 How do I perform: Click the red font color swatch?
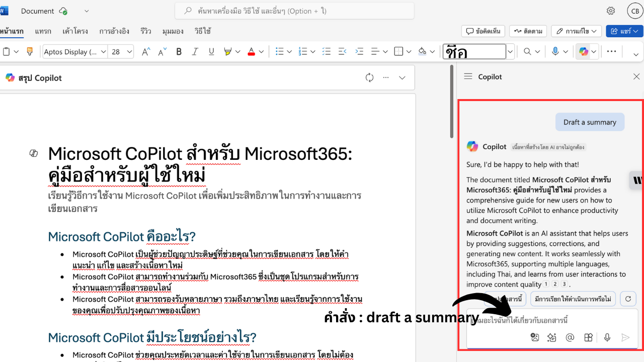click(251, 51)
